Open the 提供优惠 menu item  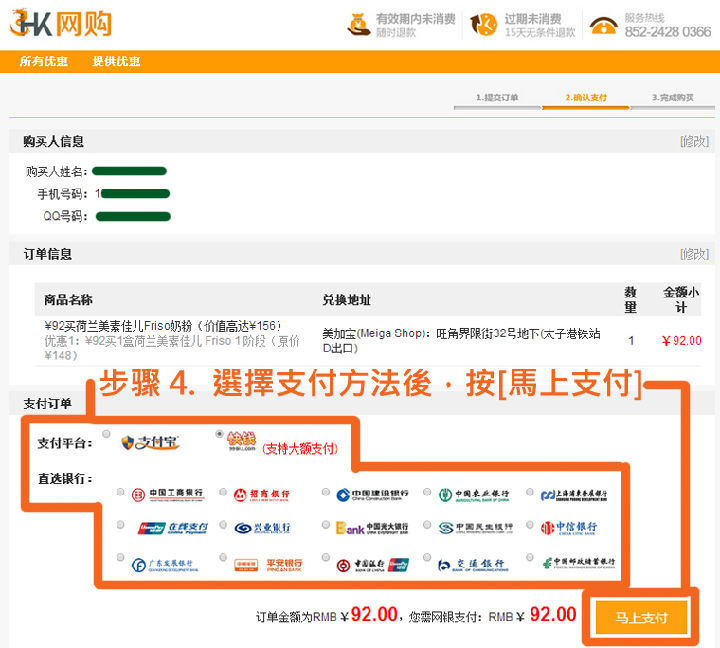coord(116,62)
